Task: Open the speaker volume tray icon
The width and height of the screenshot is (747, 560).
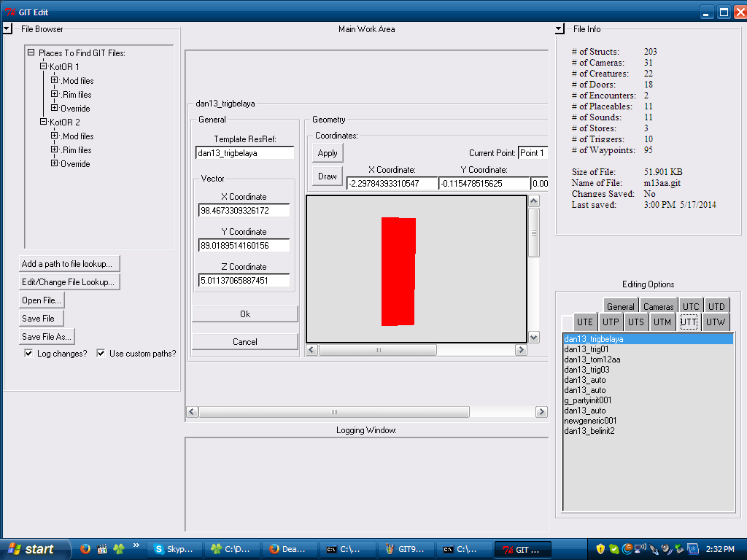Action: (x=667, y=549)
